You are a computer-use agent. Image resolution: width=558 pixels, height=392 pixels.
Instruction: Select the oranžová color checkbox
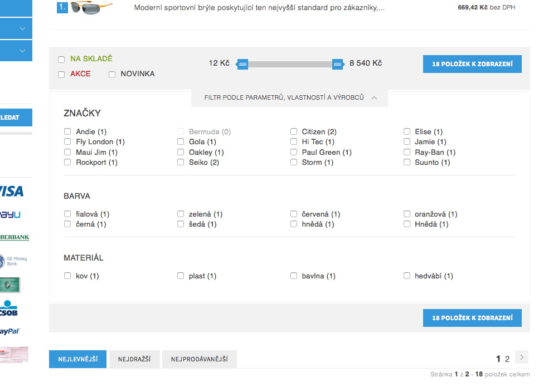(x=407, y=214)
